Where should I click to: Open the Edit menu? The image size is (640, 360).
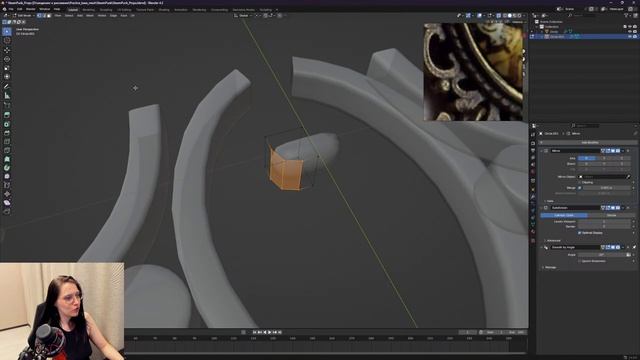coord(20,9)
